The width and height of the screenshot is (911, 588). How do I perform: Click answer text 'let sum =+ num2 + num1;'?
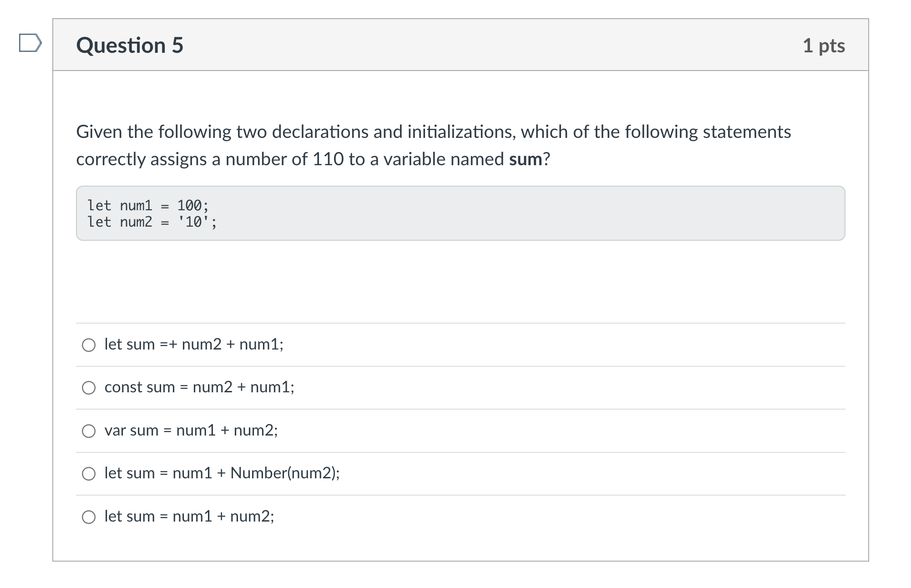pos(194,344)
